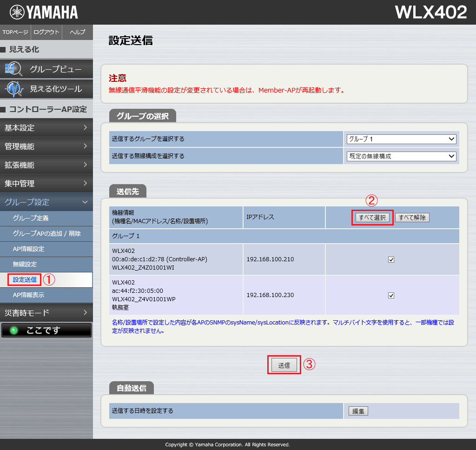This screenshot has width=476, height=450.
Task: Open the wireless configuration dropdown
Action: pyautogui.click(x=402, y=156)
